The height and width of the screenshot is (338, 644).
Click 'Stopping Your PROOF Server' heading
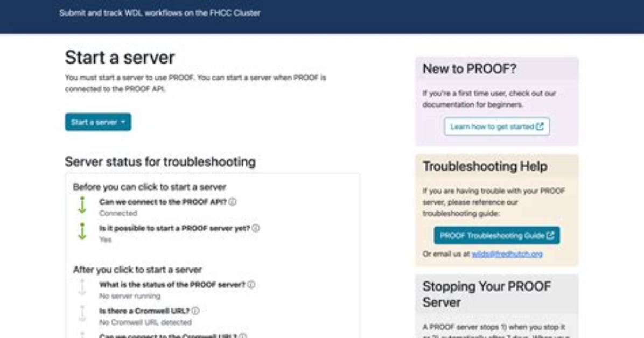point(487,294)
